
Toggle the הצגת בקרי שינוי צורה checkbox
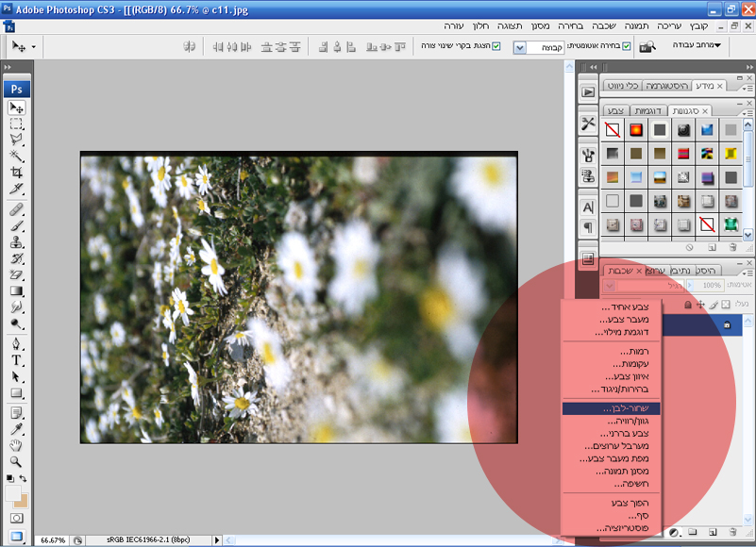click(496, 46)
